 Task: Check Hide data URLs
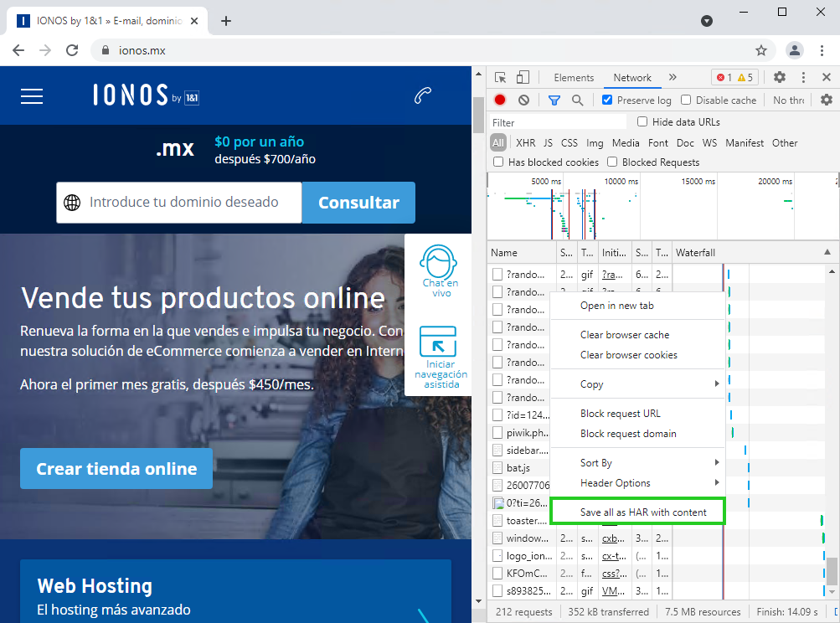click(x=642, y=121)
